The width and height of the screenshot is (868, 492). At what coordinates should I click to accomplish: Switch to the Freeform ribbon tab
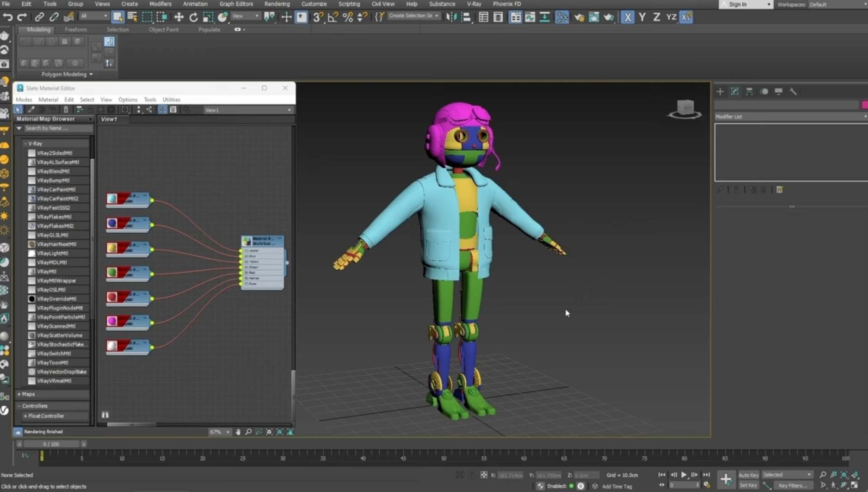tap(75, 29)
